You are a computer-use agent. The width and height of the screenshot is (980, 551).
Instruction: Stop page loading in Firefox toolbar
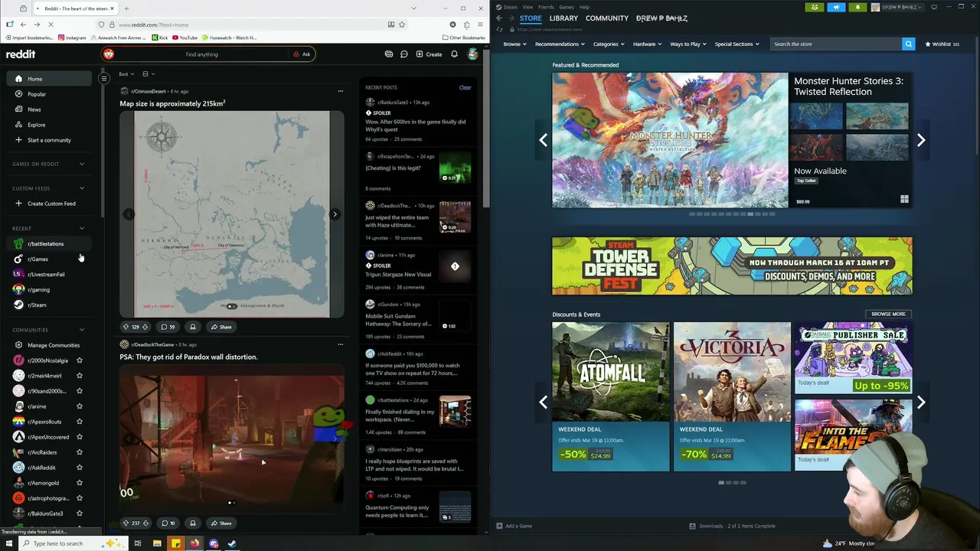tap(51, 24)
